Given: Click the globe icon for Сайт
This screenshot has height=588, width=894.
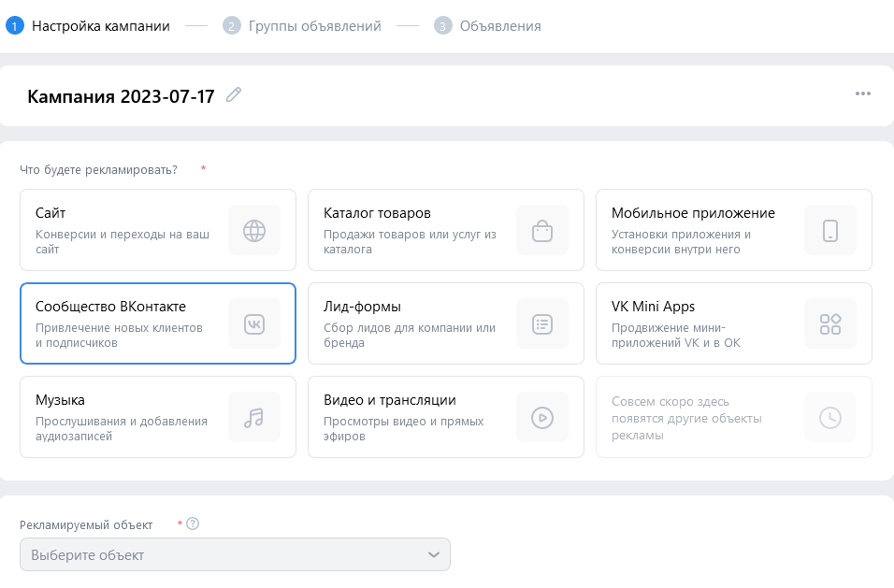Looking at the screenshot, I should (x=254, y=230).
